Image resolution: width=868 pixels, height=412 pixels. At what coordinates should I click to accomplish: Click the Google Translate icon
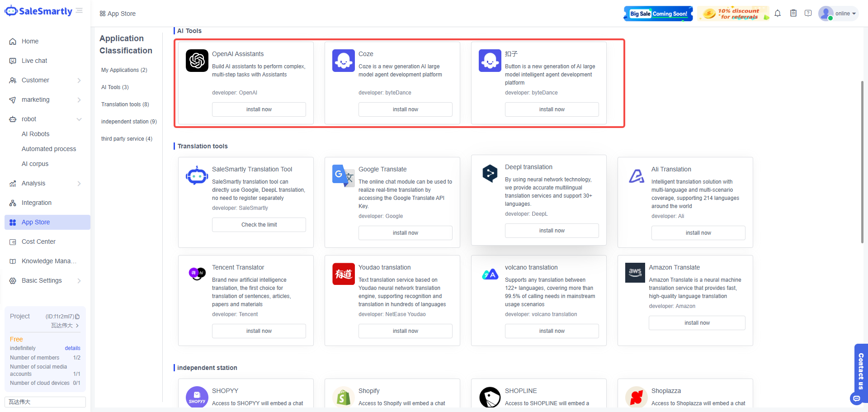344,176
